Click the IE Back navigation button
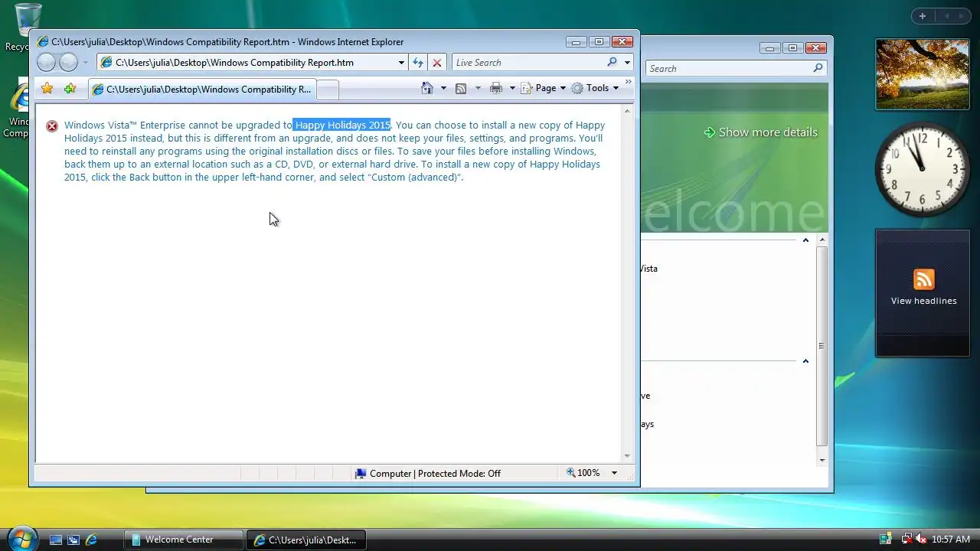Viewport: 980px width, 551px height. (46, 63)
